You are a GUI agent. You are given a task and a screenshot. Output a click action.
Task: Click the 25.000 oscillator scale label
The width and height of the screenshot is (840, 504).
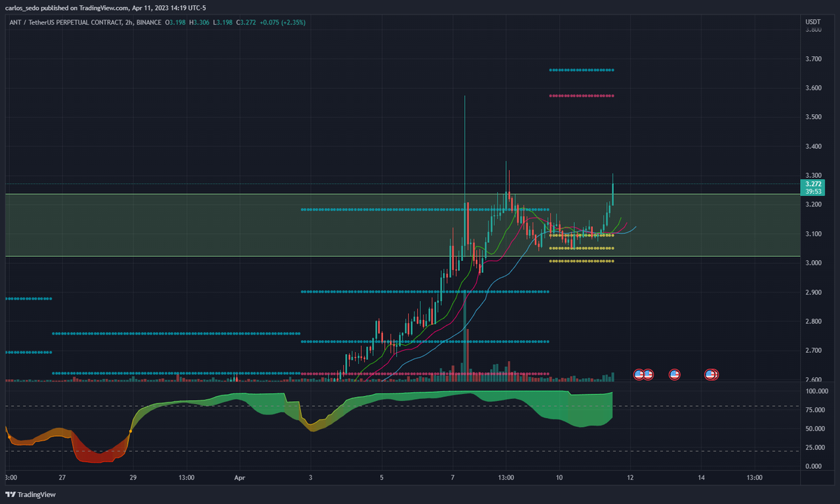pyautogui.click(x=814, y=448)
